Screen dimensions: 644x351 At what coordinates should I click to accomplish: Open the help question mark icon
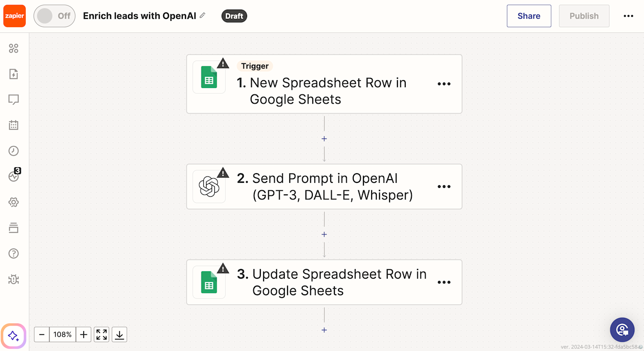[14, 253]
